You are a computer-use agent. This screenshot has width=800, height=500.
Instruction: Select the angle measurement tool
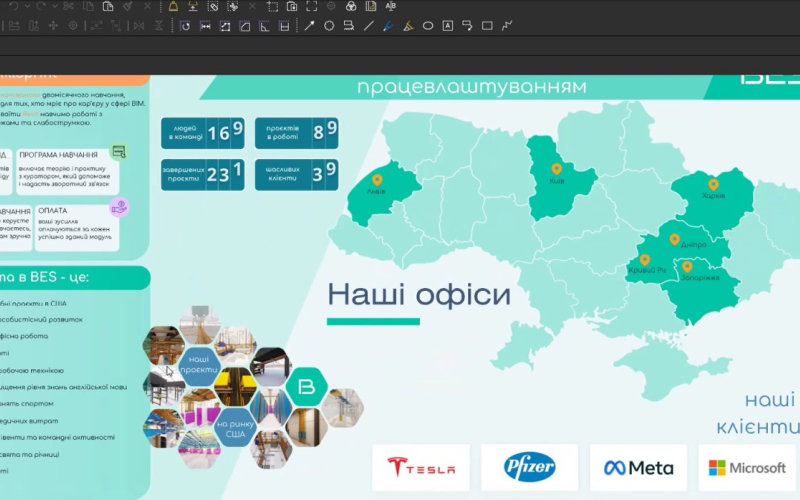[x=264, y=26]
